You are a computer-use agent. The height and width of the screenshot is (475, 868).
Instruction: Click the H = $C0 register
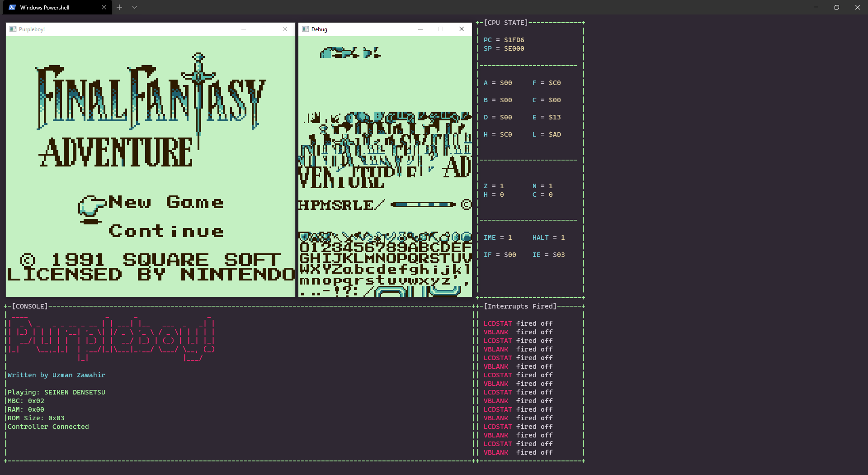click(x=498, y=134)
